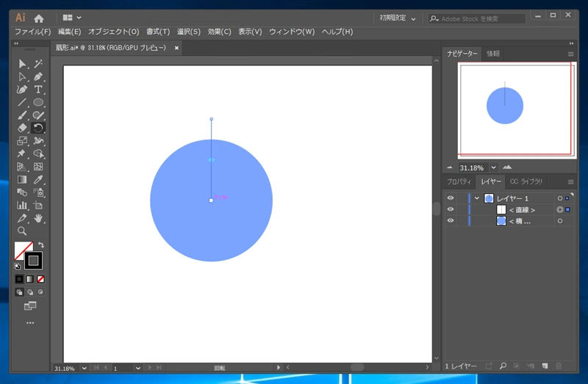
Task: Select the Type tool
Action: pos(38,90)
